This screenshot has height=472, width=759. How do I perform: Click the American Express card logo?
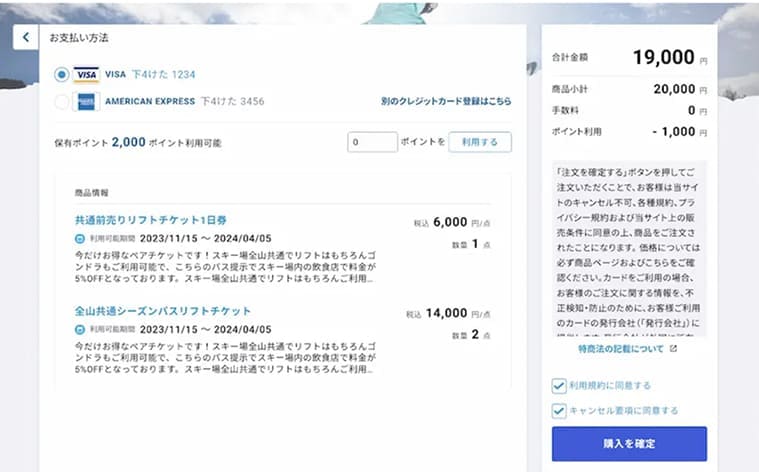[x=86, y=101]
